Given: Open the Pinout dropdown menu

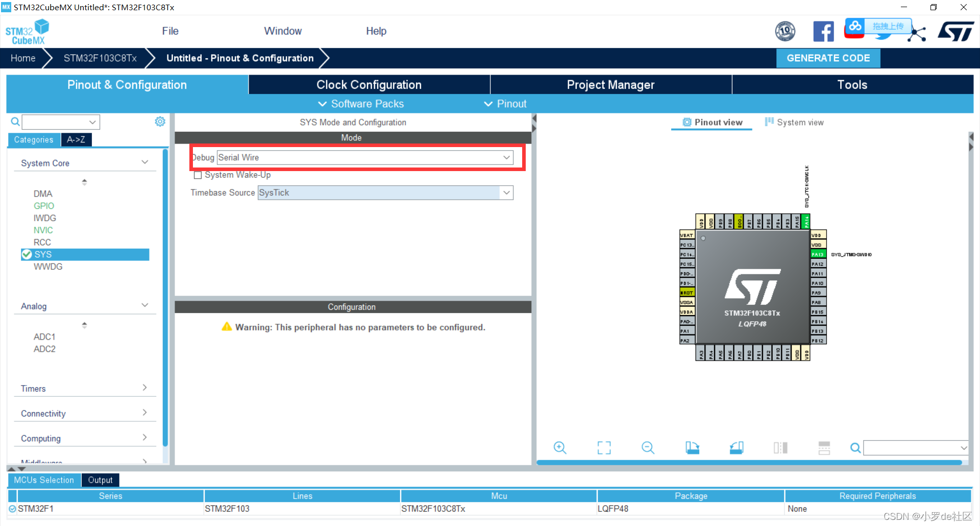Looking at the screenshot, I should click(x=505, y=104).
